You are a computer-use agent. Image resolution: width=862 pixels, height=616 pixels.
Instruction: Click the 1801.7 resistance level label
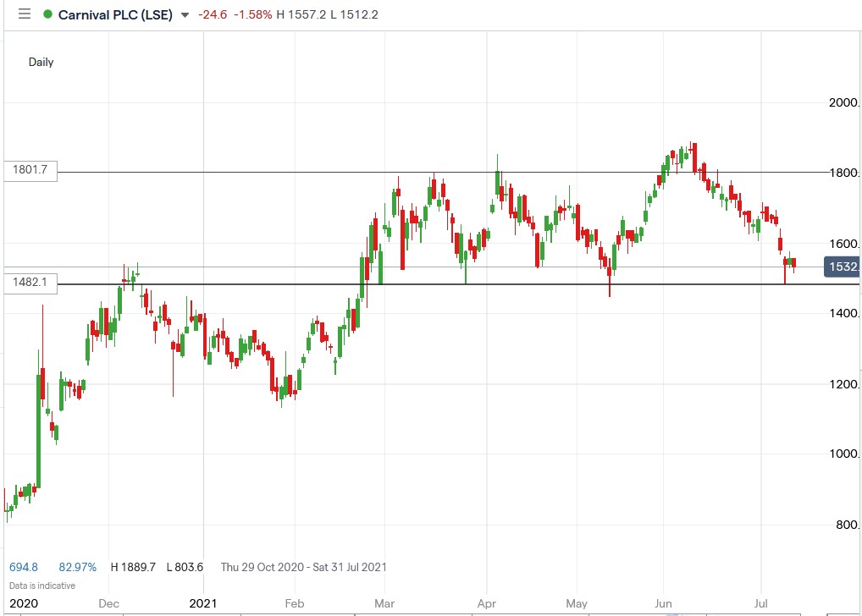pyautogui.click(x=29, y=170)
